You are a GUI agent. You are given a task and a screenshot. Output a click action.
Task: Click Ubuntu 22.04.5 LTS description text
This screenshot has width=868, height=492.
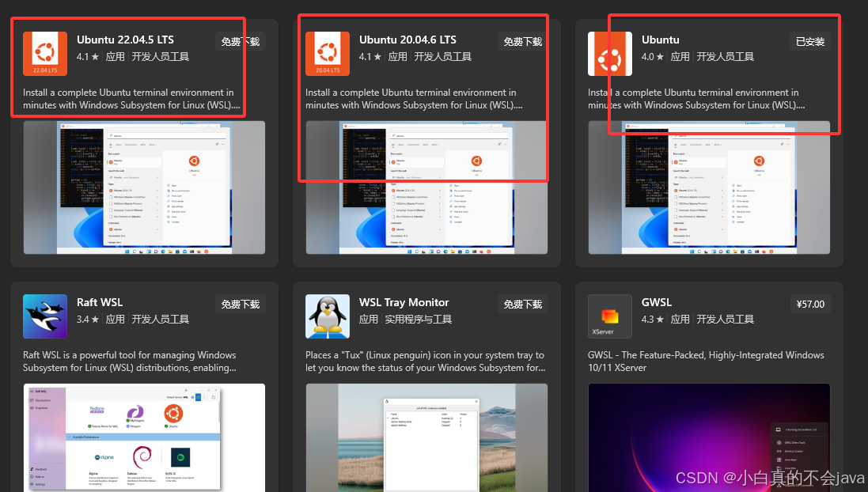click(x=132, y=99)
